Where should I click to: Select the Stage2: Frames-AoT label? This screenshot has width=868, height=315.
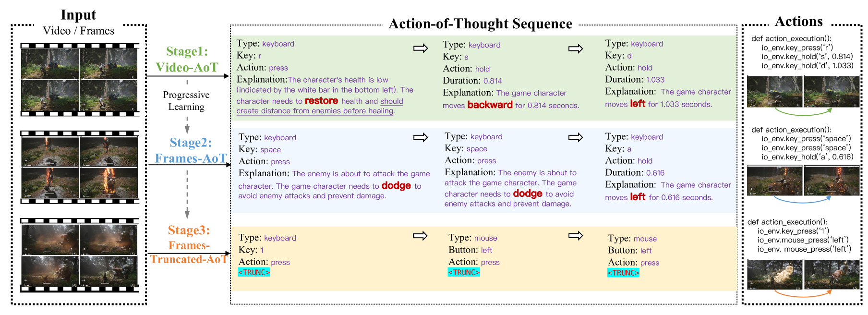(191, 150)
